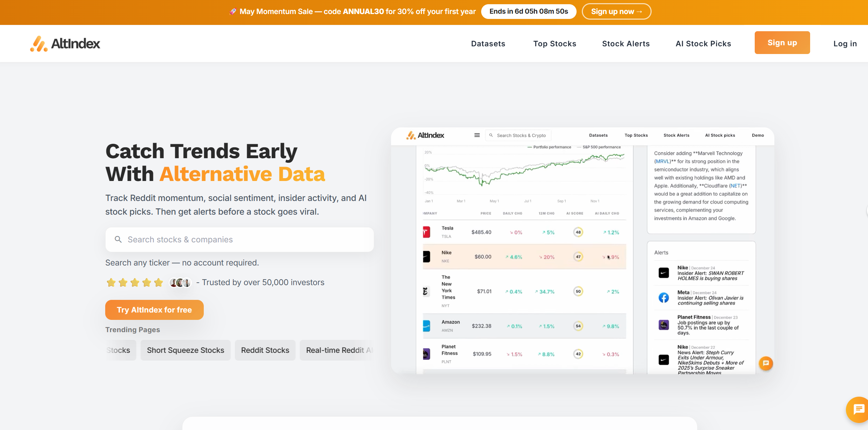
Task: Click Planet Fitness AI score 42
Action: (578, 354)
